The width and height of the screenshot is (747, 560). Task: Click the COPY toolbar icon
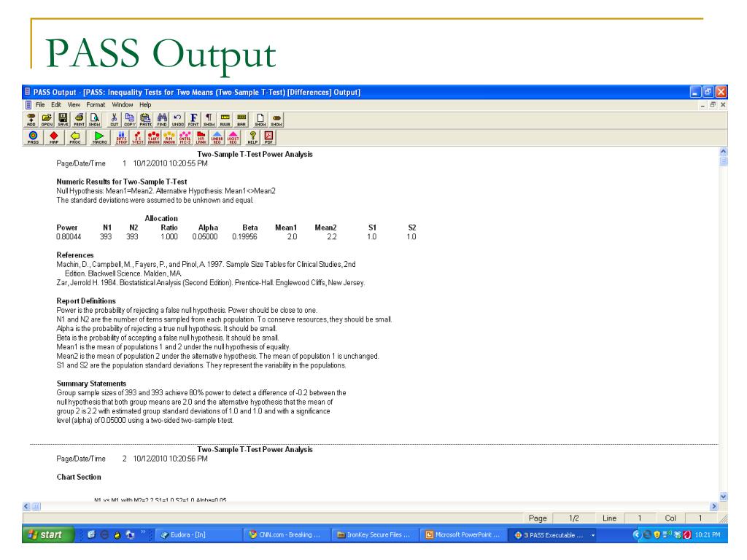click(x=130, y=120)
